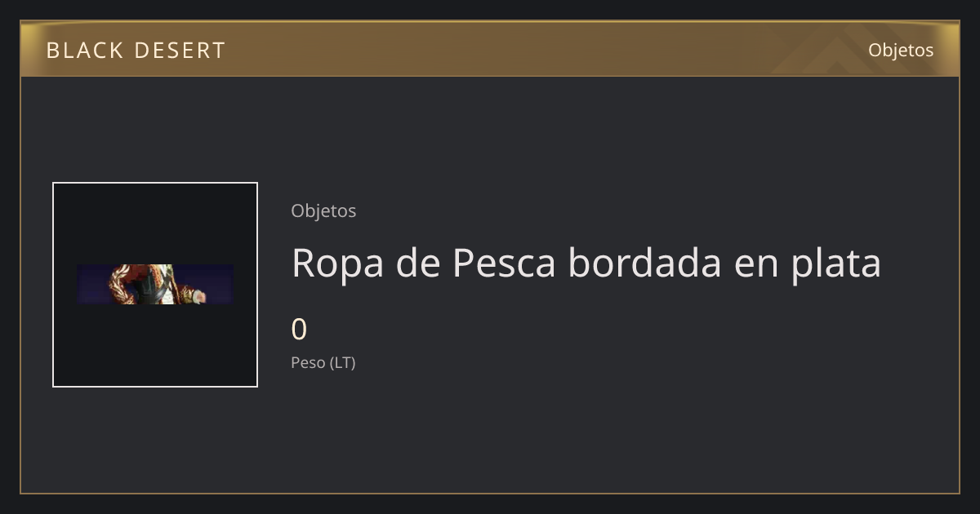Open the Objetos category above item title
This screenshot has height=514, width=980.
click(x=323, y=211)
